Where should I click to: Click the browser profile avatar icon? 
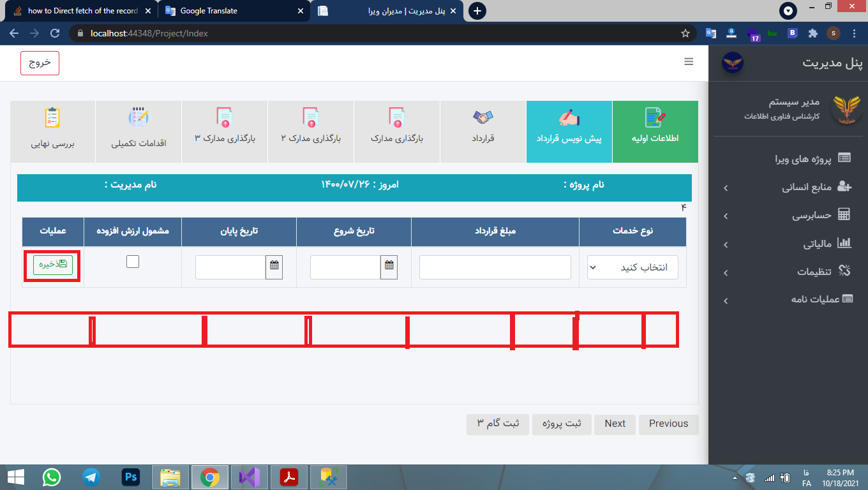point(834,33)
